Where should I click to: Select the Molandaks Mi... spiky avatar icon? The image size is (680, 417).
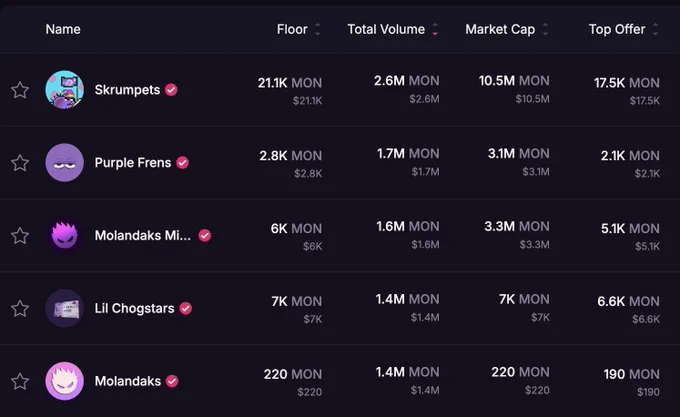coord(65,235)
